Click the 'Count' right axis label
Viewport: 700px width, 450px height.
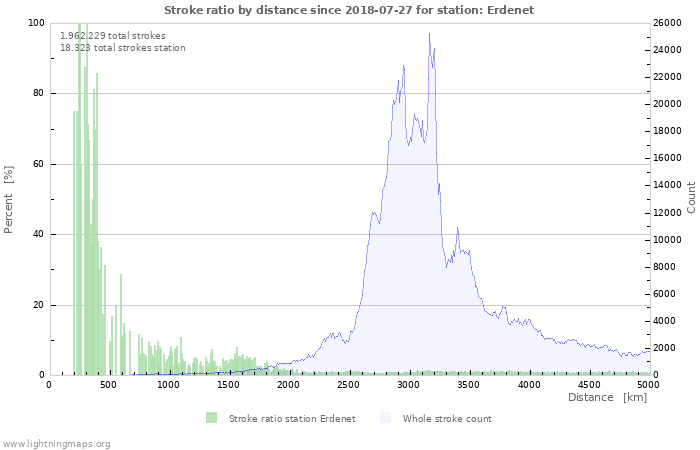tap(691, 197)
